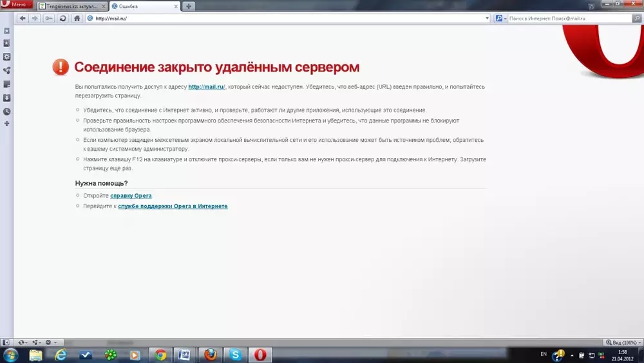Open the Downloads panel in sidebar
Screen dimensions: 644x363
pyautogui.click(x=6, y=97)
